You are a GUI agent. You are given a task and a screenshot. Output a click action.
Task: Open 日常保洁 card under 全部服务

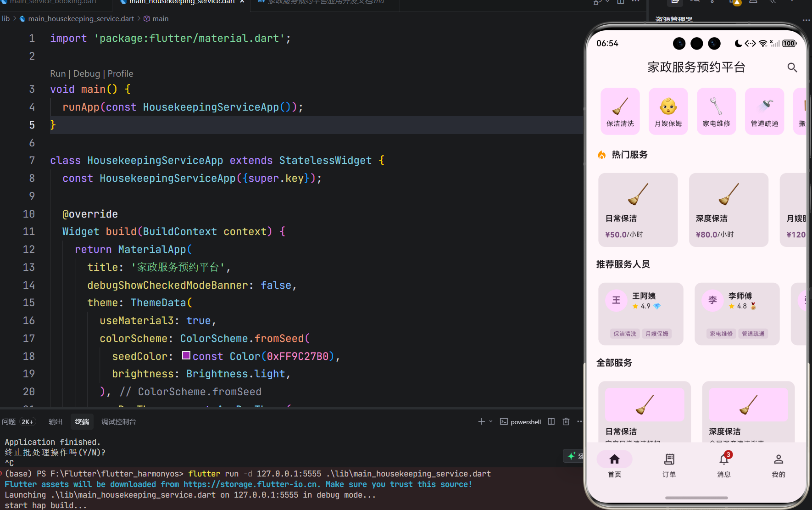click(645, 412)
